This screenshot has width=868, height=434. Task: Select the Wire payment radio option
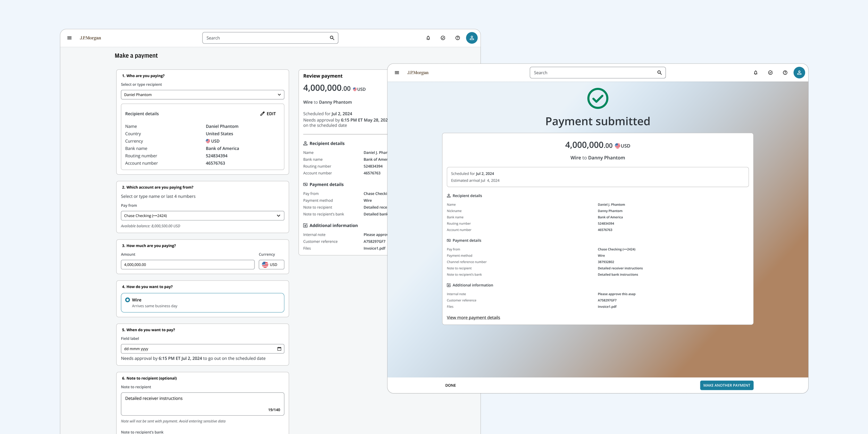click(x=128, y=300)
